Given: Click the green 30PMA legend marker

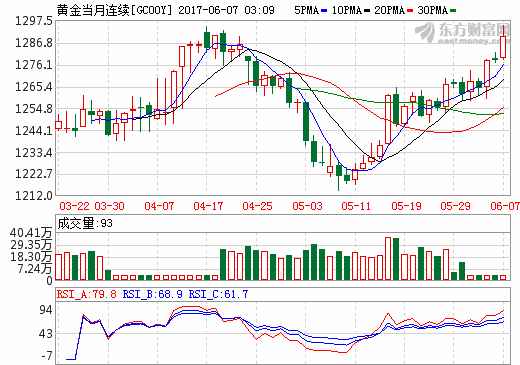Looking at the screenshot, I should 453,11.
